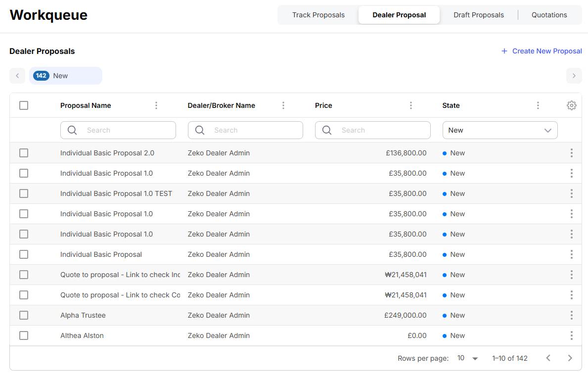Open Rows per page dropdown
The image size is (588, 383).
click(467, 358)
